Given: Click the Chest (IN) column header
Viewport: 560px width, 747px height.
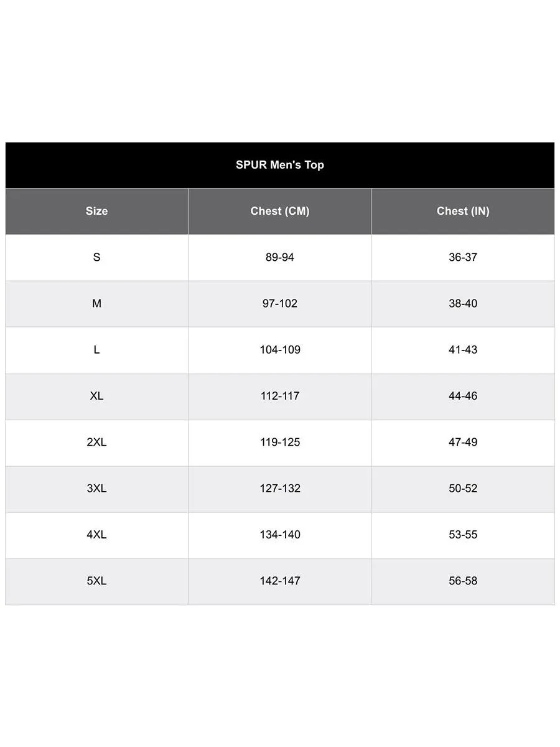Looking at the screenshot, I should click(463, 211).
